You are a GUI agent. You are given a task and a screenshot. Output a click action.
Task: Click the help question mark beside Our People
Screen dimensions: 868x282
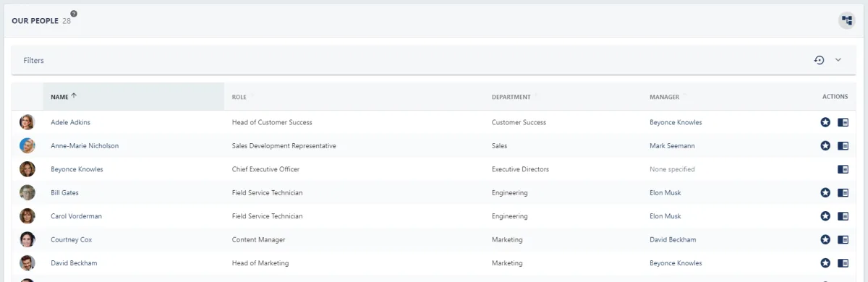(x=74, y=14)
